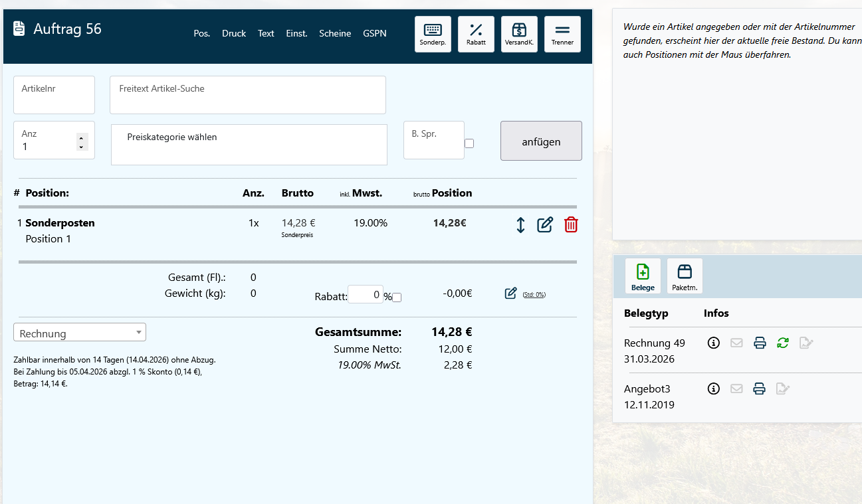The image size is (862, 504).
Task: Click the Freitext Artikel-Suche field
Action: (247, 95)
